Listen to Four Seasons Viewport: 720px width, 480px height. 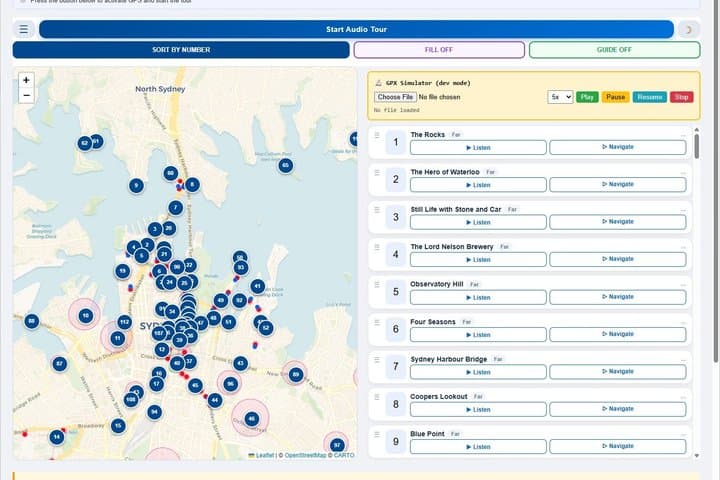click(x=478, y=335)
